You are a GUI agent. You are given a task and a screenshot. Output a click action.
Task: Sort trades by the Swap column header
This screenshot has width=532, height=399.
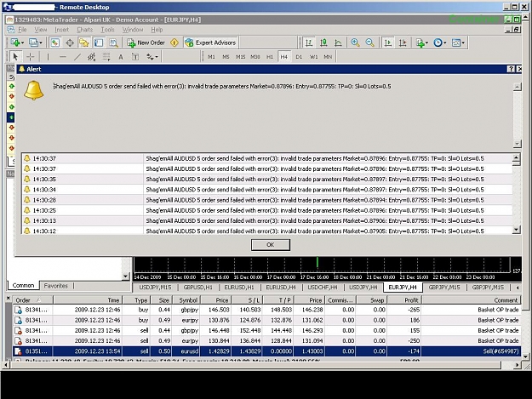372,300
